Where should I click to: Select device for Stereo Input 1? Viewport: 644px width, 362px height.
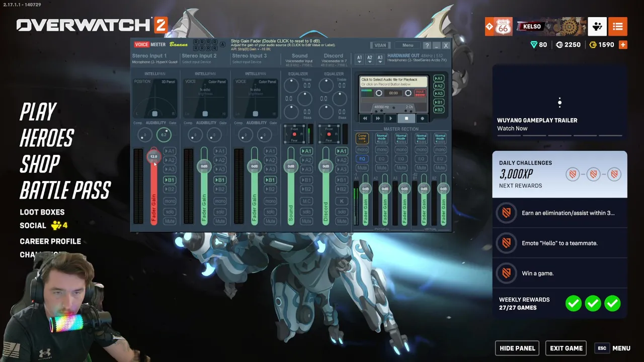click(x=154, y=62)
